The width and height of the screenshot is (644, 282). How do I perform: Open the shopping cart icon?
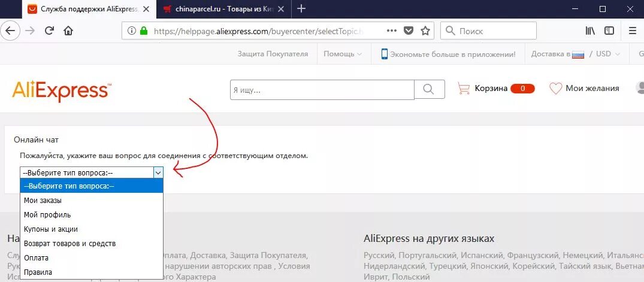click(464, 88)
